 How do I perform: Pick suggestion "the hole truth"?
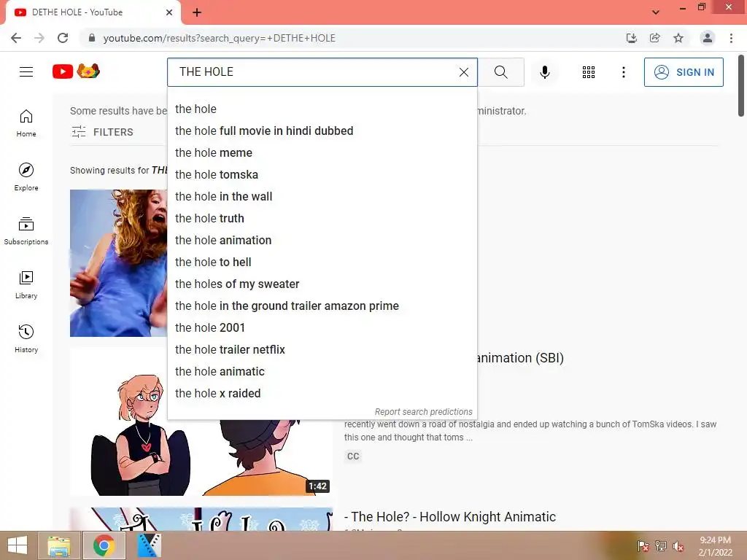tap(322, 219)
